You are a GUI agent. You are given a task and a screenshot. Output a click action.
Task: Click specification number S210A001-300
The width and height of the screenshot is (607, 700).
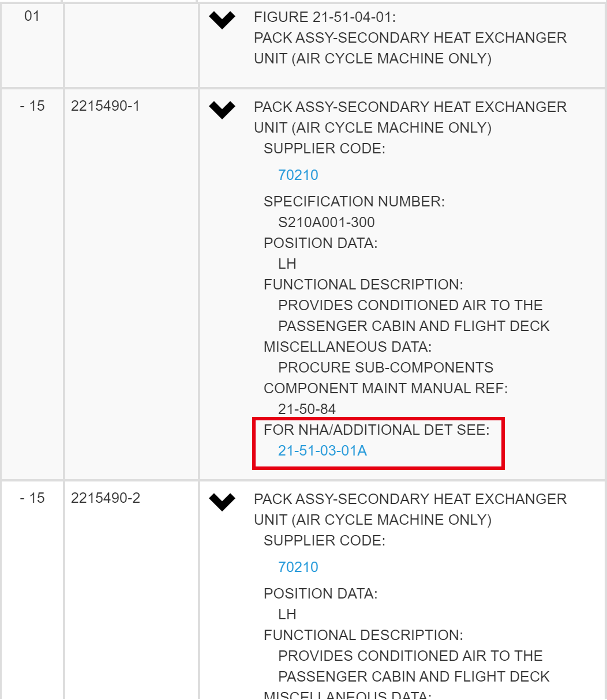tap(326, 222)
